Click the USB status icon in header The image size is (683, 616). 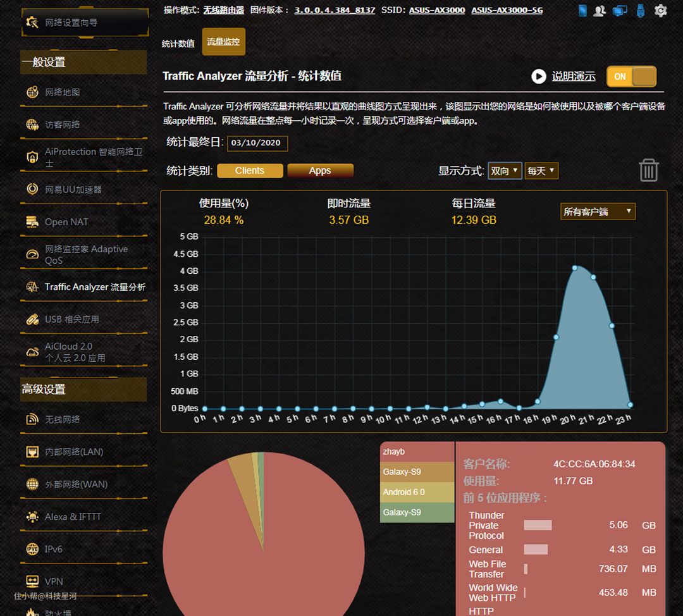(x=641, y=11)
